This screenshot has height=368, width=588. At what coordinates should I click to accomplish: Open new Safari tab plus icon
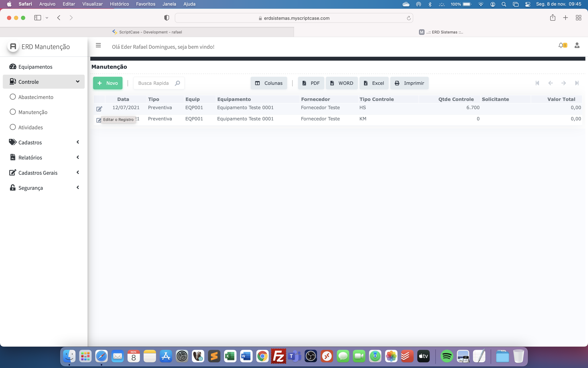tap(565, 18)
